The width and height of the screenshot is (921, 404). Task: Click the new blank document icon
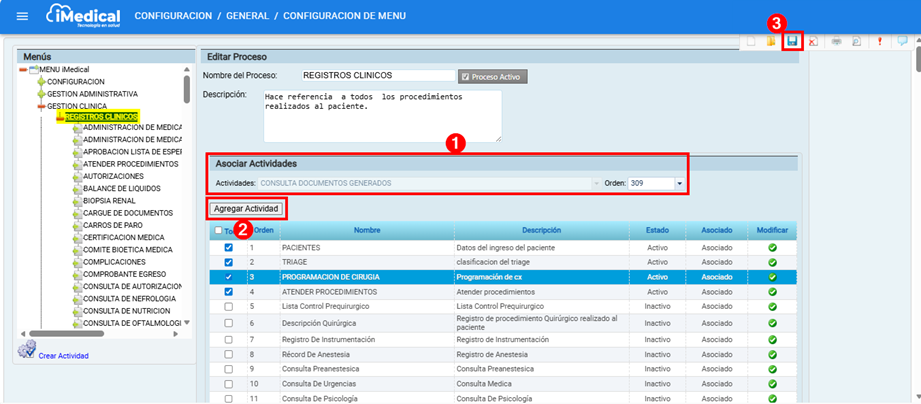click(750, 41)
